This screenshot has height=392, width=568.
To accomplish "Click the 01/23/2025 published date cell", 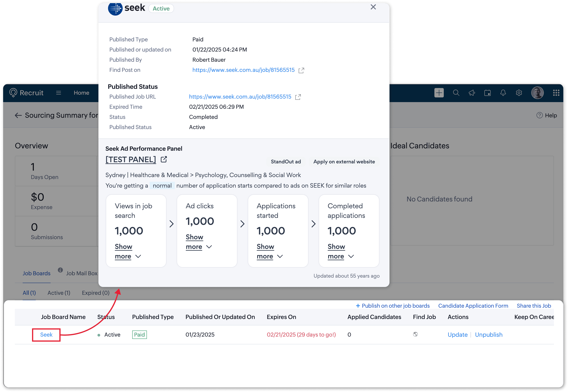I will pyautogui.click(x=200, y=335).
